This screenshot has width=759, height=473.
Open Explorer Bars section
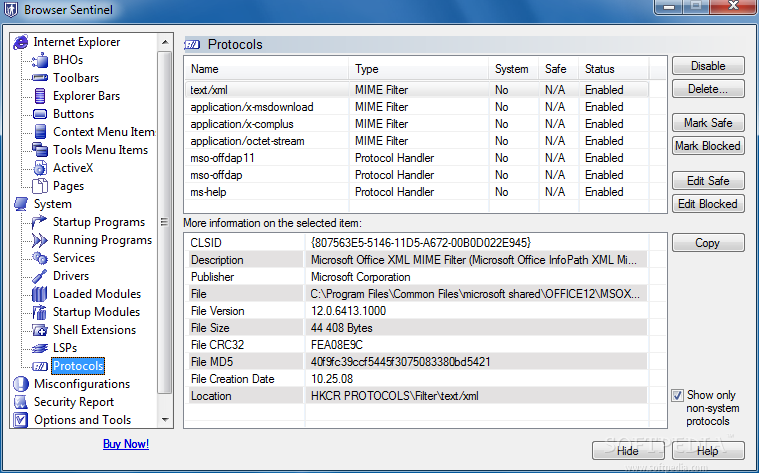coord(86,96)
